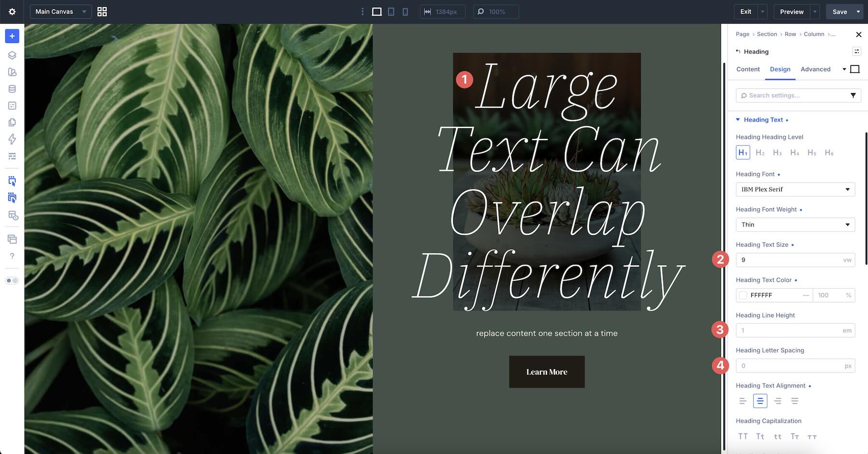The height and width of the screenshot is (454, 868).
Task: Select heading level H4
Action: pyautogui.click(x=795, y=152)
